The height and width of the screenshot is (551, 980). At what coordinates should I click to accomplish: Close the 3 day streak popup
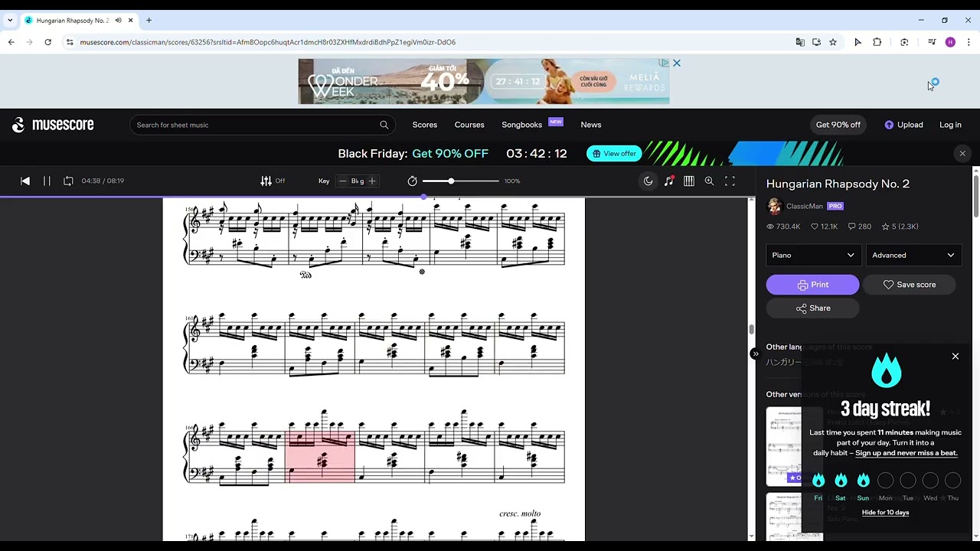tap(955, 357)
